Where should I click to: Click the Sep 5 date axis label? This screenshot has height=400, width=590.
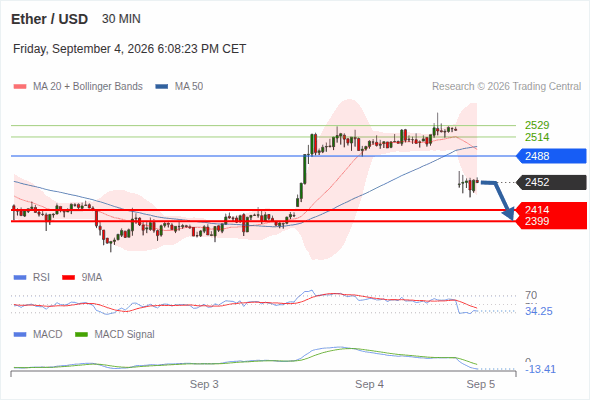[x=481, y=384]
